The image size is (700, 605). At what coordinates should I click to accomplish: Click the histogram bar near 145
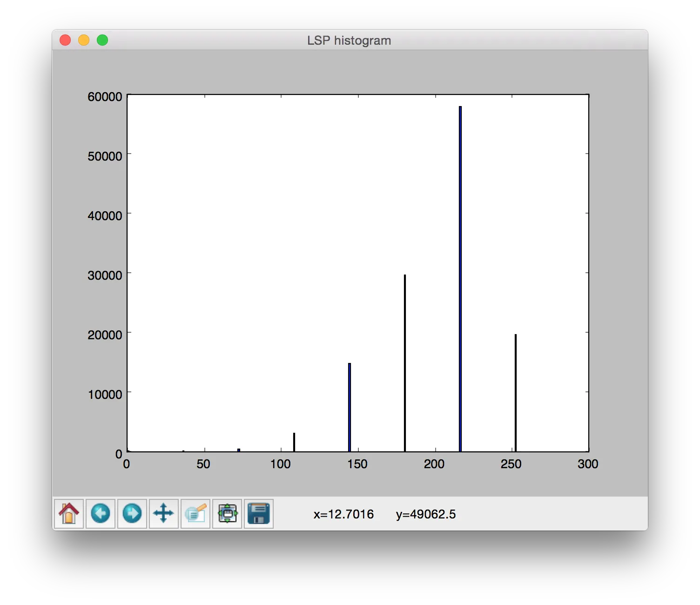point(350,407)
